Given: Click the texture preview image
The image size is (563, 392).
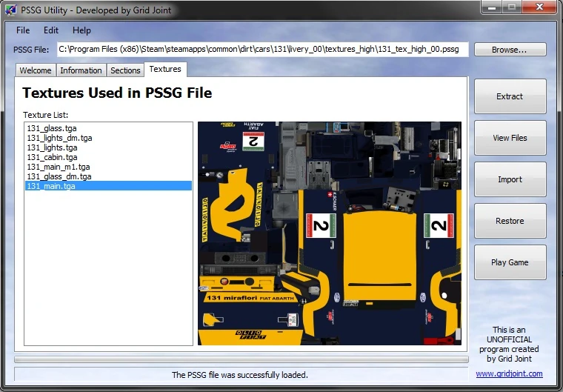Looking at the screenshot, I should tap(330, 233).
